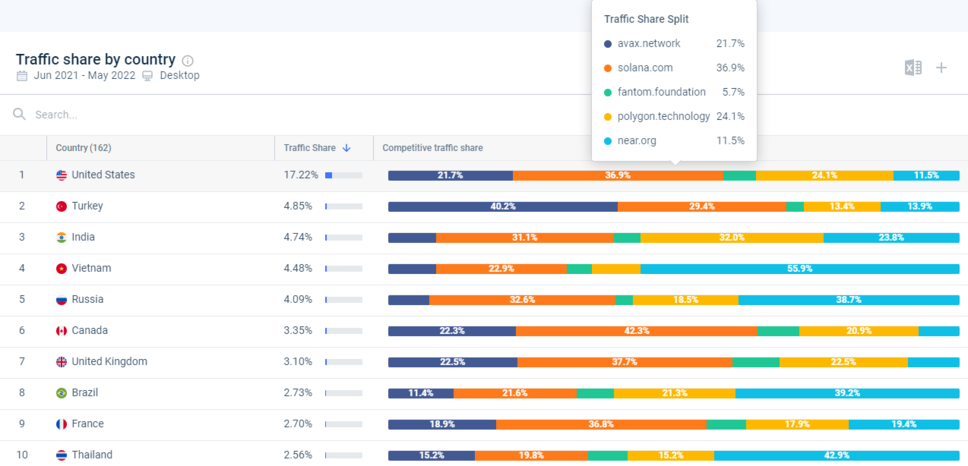The height and width of the screenshot is (466, 968).
Task: Click the search magnifier icon
Action: pos(20,114)
